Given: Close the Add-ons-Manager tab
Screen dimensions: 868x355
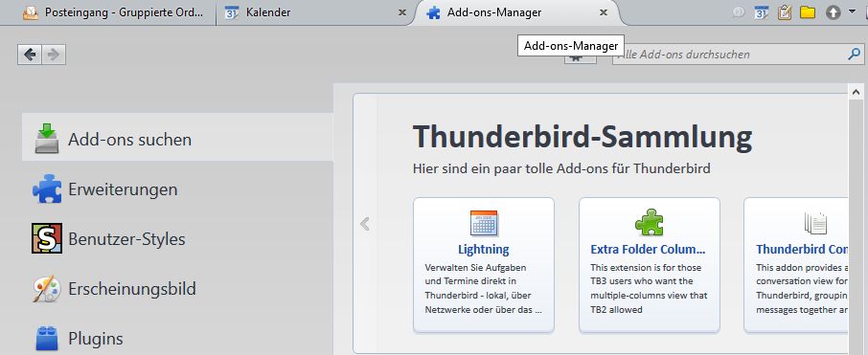Looking at the screenshot, I should click(604, 12).
